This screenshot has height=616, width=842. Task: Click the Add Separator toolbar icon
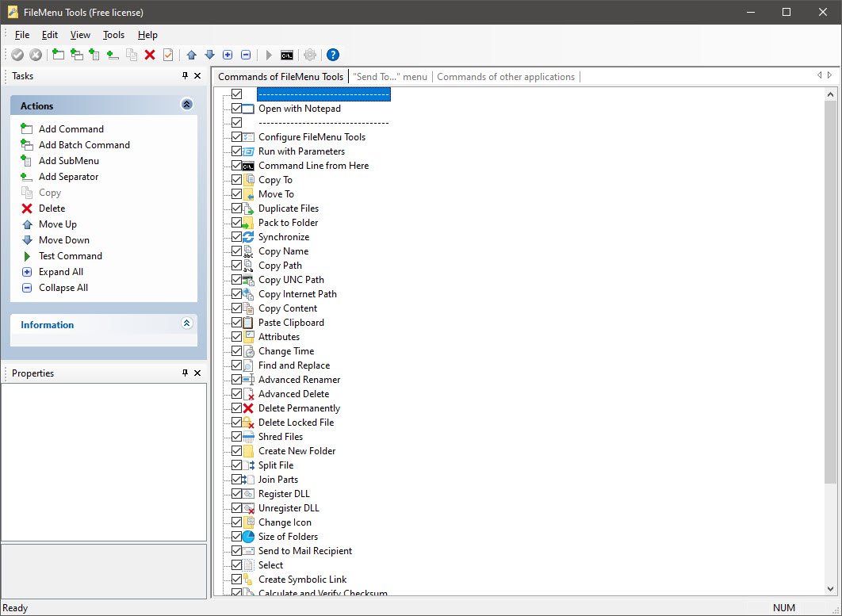(113, 55)
